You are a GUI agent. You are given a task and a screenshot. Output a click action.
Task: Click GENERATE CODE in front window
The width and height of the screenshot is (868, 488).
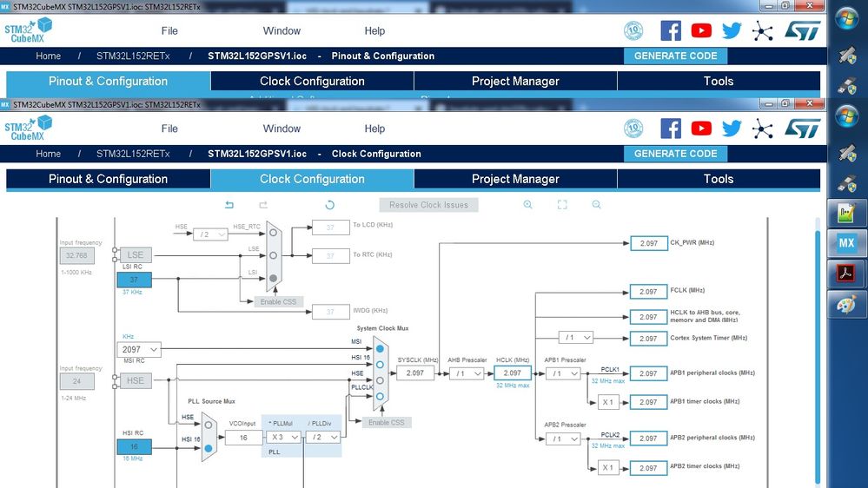click(x=675, y=154)
